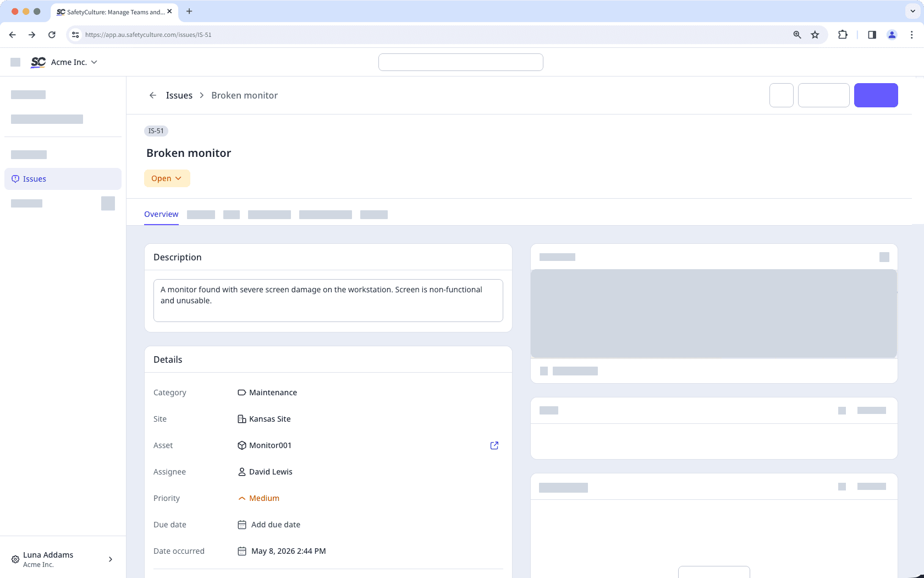Click the SafetyCulture SC logo

tap(38, 62)
